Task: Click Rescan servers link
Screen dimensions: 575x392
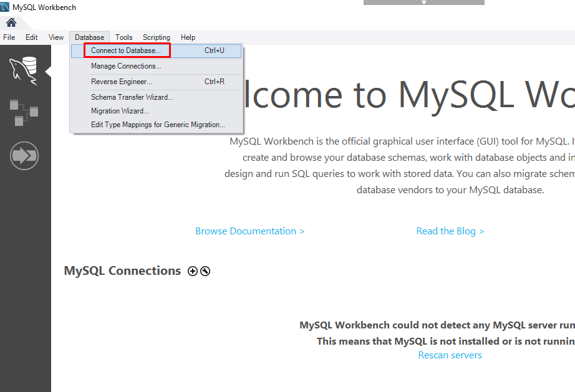Action: 450,355
